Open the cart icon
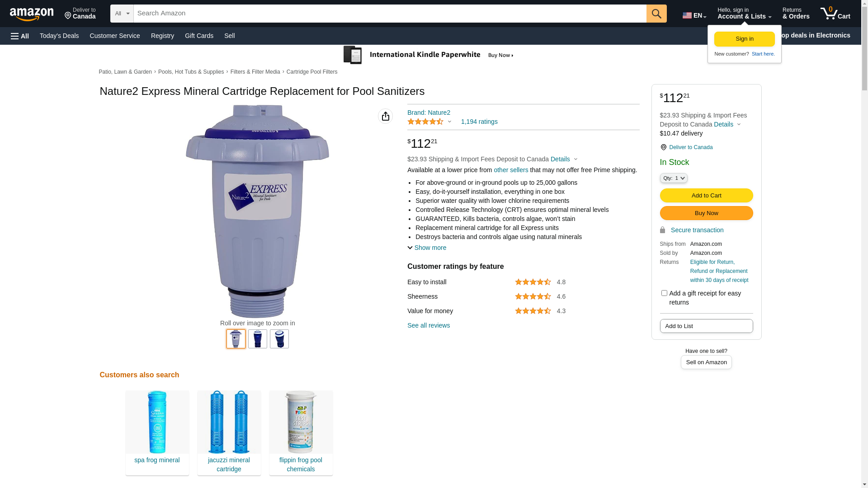 (835, 14)
